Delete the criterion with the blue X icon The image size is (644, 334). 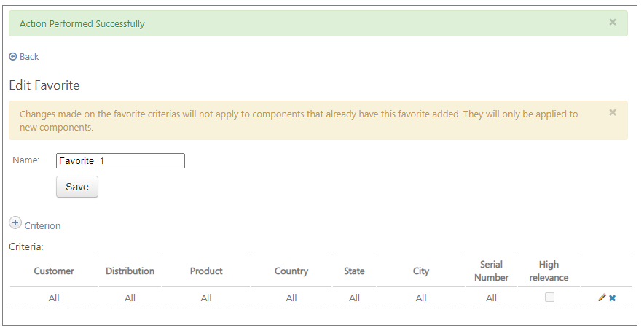click(x=612, y=298)
